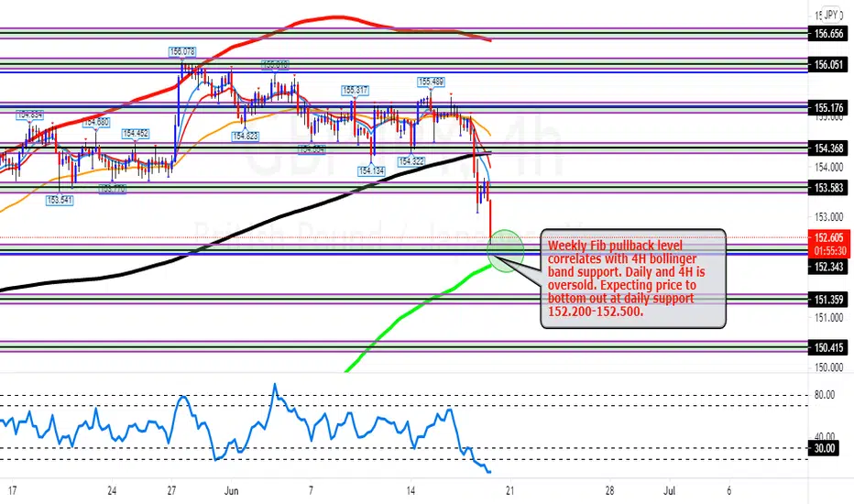Click the Jun date on the time axis
The height and width of the screenshot is (504, 854).
(232, 491)
